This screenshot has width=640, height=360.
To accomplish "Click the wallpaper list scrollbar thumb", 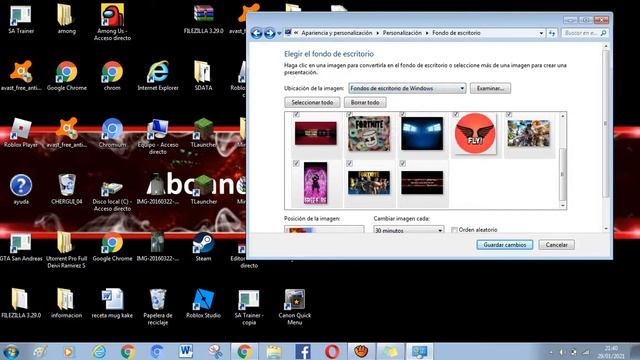I will (562, 174).
